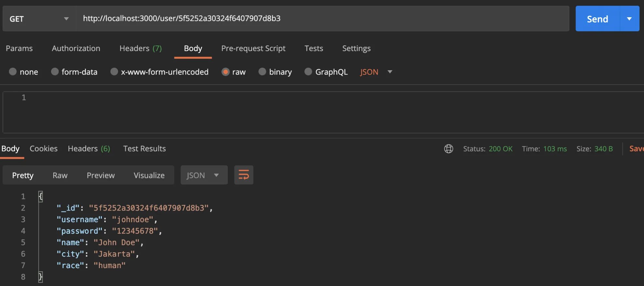Open the GET method dropdown
This screenshot has height=286, width=644.
[x=39, y=19]
